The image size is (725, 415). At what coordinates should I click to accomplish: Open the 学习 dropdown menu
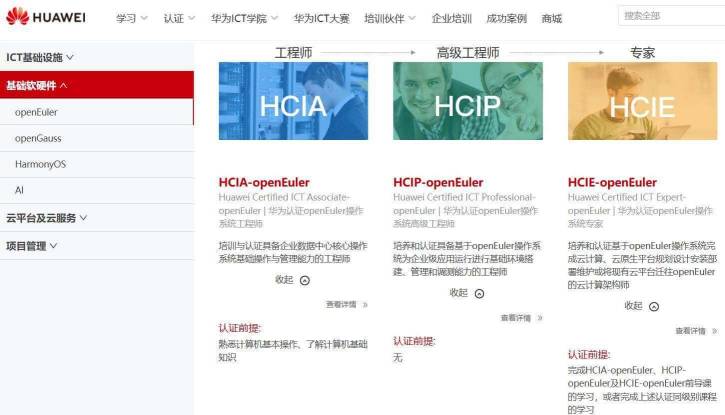[132, 18]
